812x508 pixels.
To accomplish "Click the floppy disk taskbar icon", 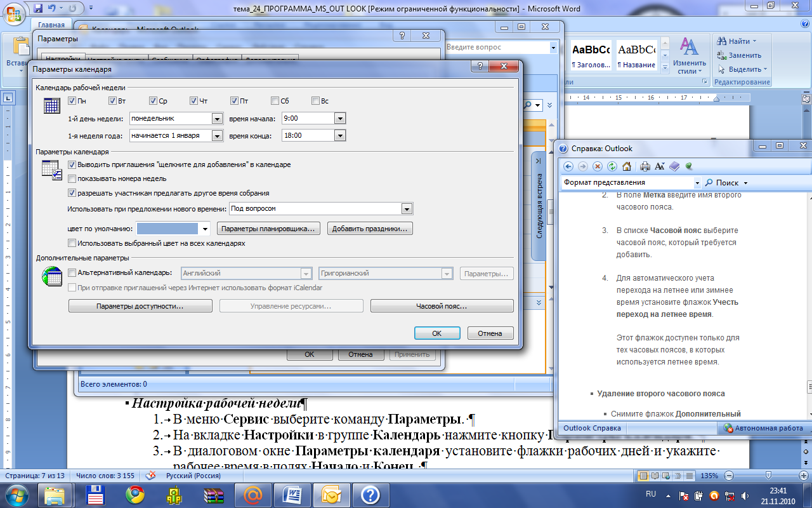I will [95, 494].
